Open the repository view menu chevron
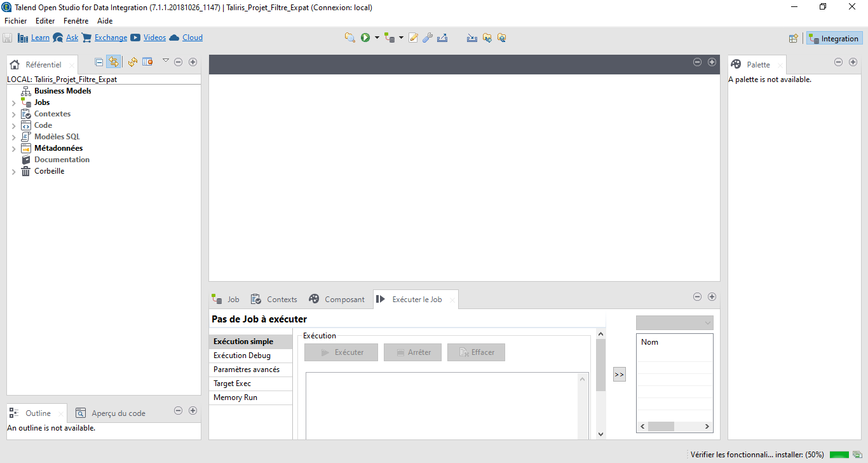The width and height of the screenshot is (868, 463). [x=165, y=62]
